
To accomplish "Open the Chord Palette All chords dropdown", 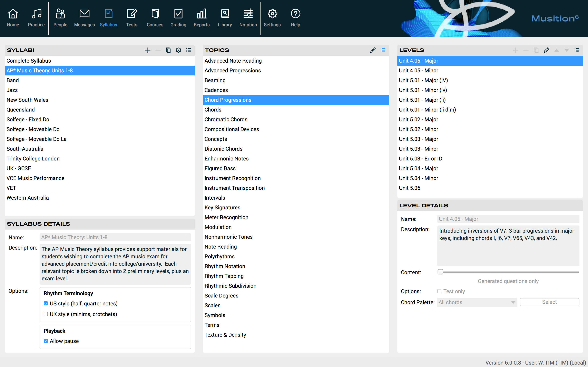I will pos(477,302).
